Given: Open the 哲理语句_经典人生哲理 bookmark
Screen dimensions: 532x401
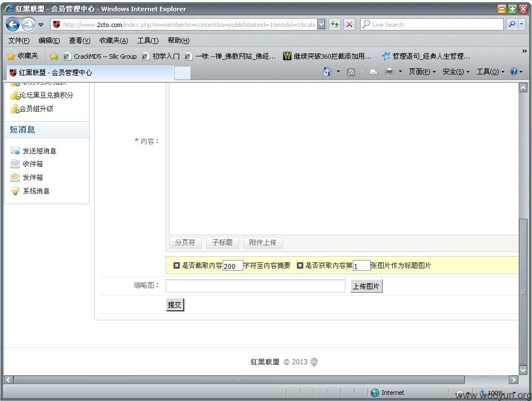Looking at the screenshot, I should 426,56.
